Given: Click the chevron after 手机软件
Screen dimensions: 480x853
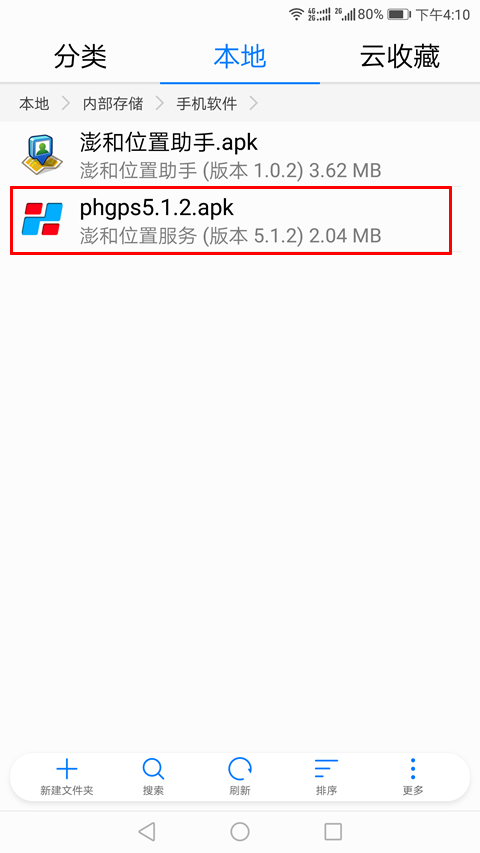Looking at the screenshot, I should click(x=254, y=103).
